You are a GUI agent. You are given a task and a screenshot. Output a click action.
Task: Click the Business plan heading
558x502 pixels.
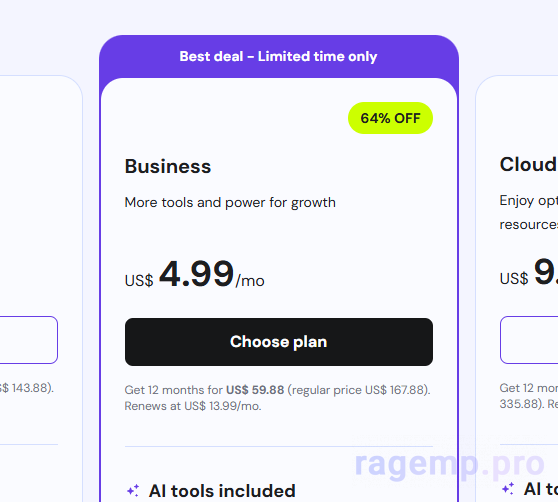click(168, 167)
